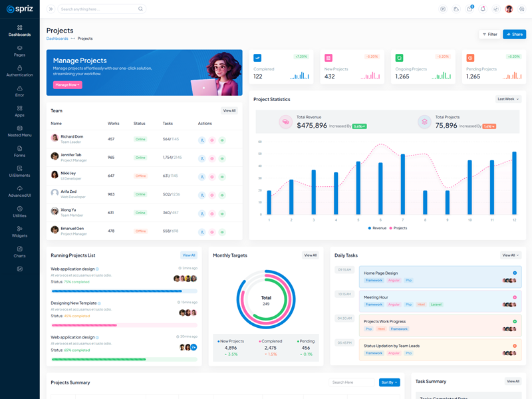Open the Sort By dropdown
This screenshot has width=532, height=399.
click(x=390, y=382)
